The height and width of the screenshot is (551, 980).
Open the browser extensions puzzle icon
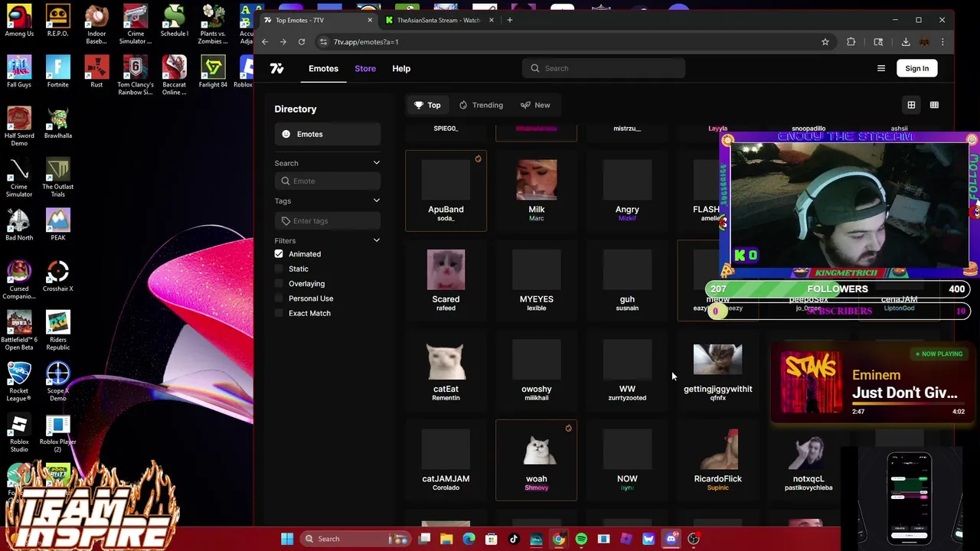tap(851, 42)
